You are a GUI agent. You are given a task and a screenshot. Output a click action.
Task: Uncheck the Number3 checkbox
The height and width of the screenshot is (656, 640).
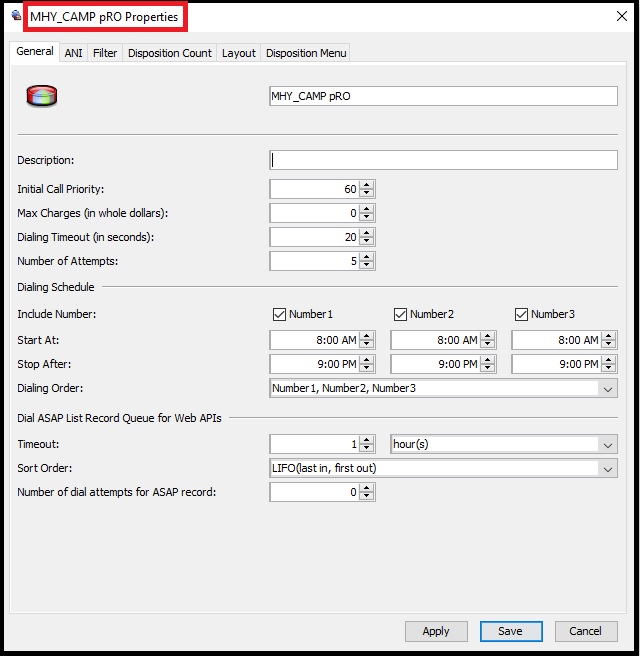[521, 314]
